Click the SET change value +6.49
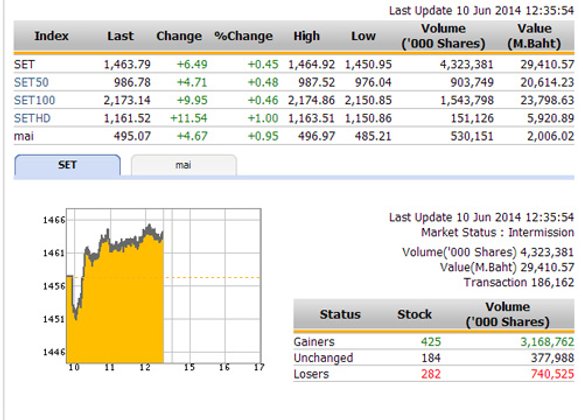583x420 pixels. (192, 64)
